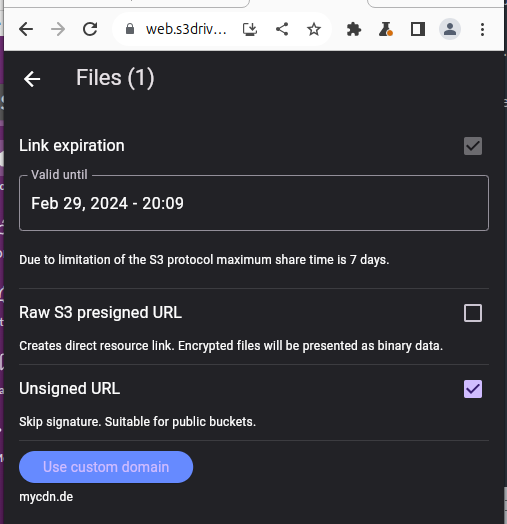
Task: Open the Valid until date field
Action: (x=254, y=203)
